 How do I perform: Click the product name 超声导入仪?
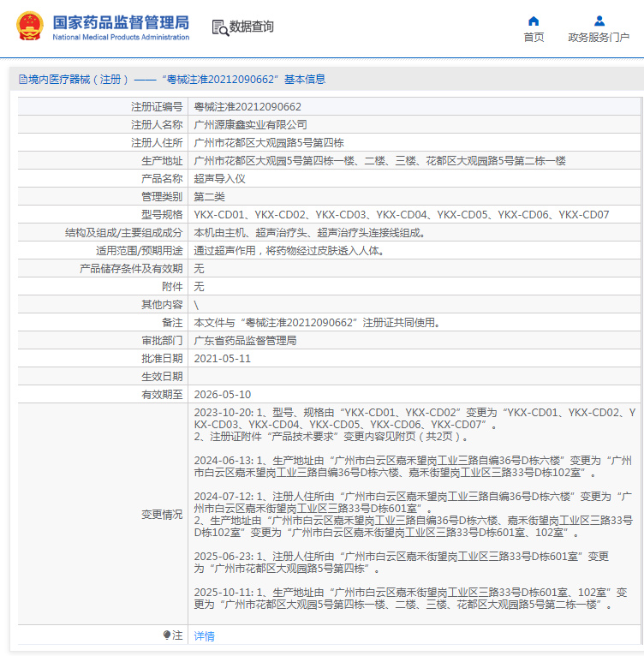(220, 179)
